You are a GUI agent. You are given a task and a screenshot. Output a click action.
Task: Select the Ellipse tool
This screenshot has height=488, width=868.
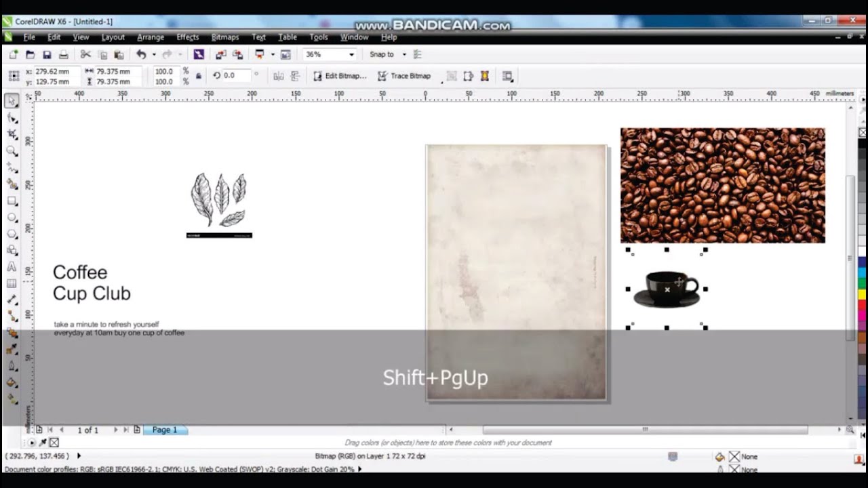[12, 217]
